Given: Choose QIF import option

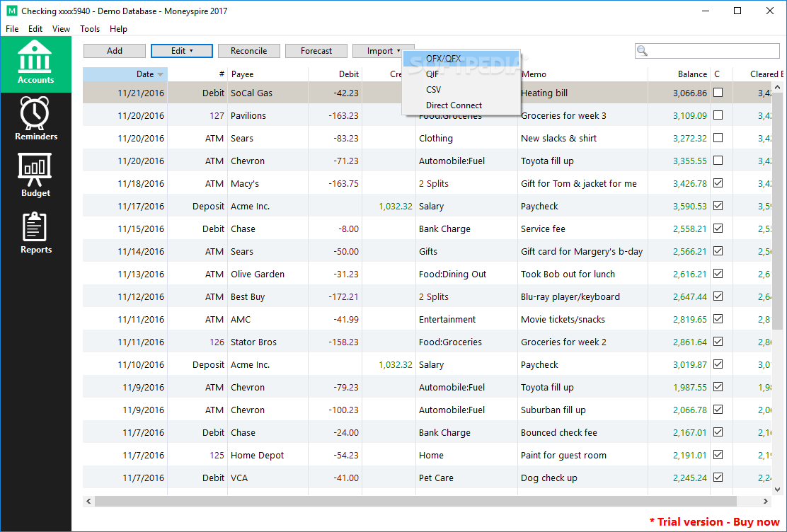Looking at the screenshot, I should [x=461, y=74].
